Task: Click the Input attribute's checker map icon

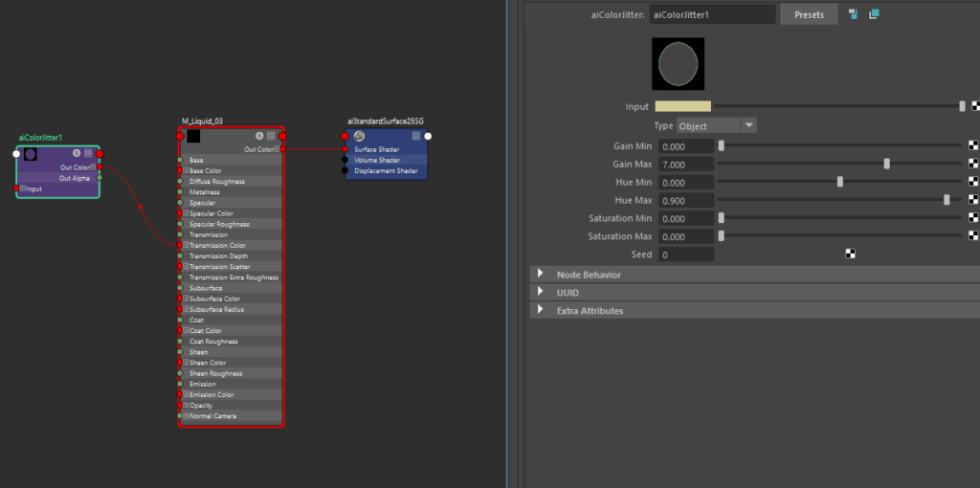Action: (975, 106)
